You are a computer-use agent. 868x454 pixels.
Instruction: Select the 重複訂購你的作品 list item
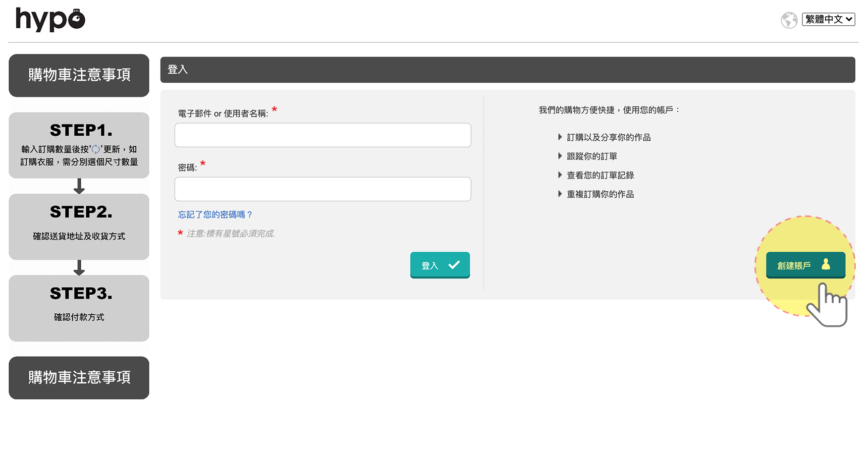[600, 194]
